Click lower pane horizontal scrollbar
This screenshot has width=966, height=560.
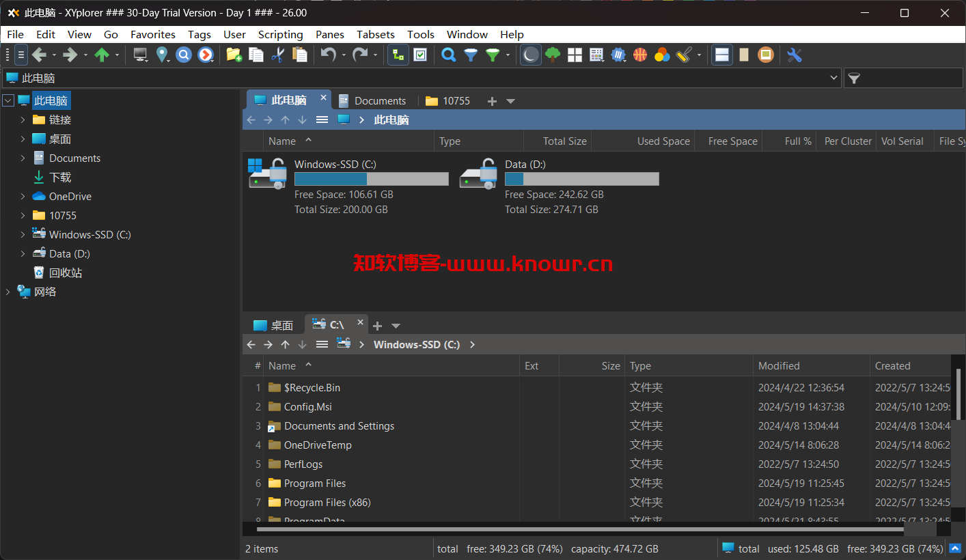coord(581,529)
